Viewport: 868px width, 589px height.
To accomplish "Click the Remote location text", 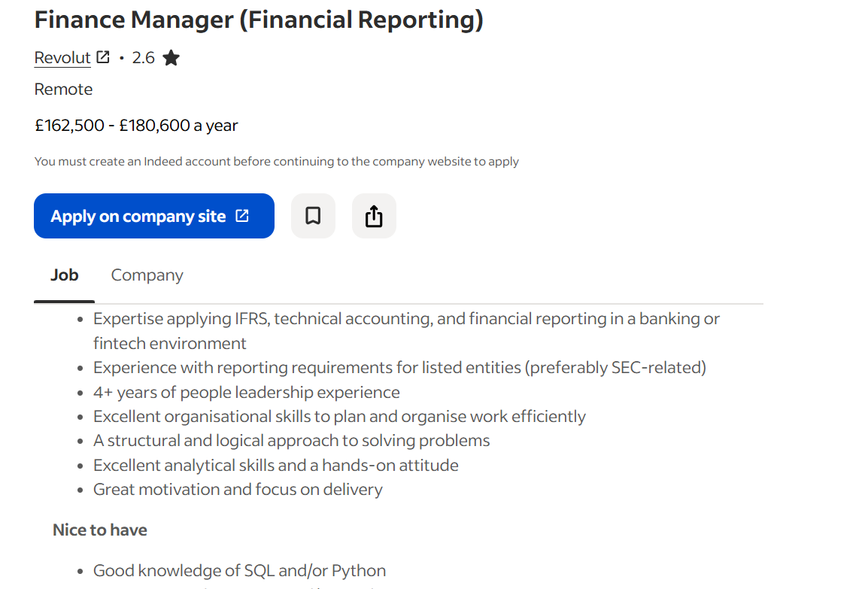I will click(x=64, y=90).
